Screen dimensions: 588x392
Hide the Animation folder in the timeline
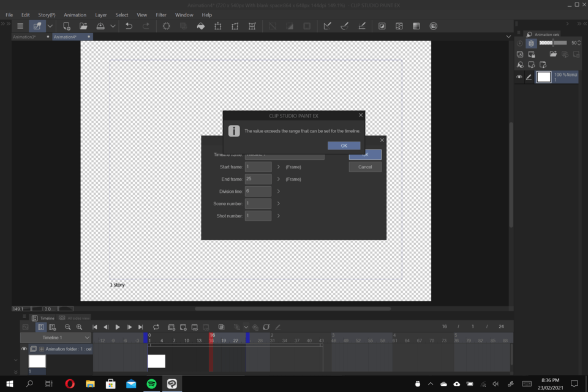24,349
